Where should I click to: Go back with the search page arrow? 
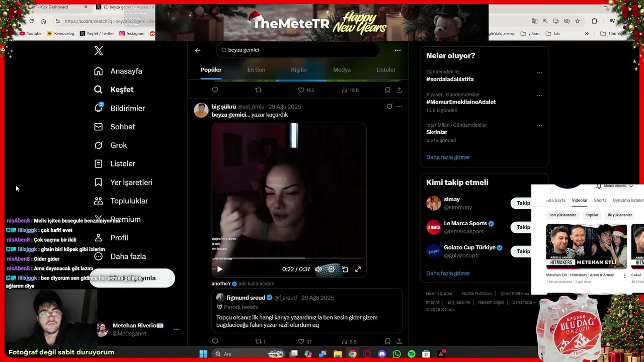(198, 50)
